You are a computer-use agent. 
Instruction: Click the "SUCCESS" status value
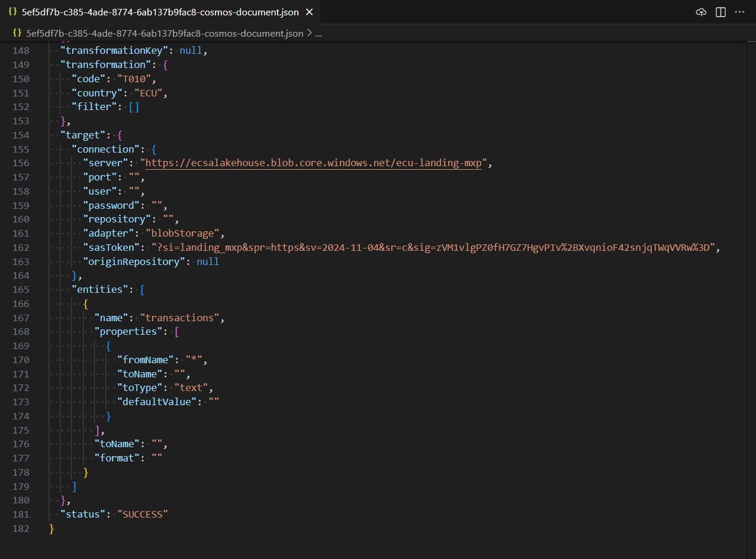tap(143, 515)
